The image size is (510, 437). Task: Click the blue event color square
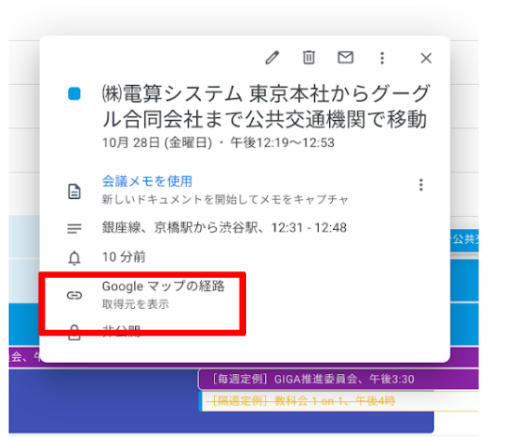74,94
